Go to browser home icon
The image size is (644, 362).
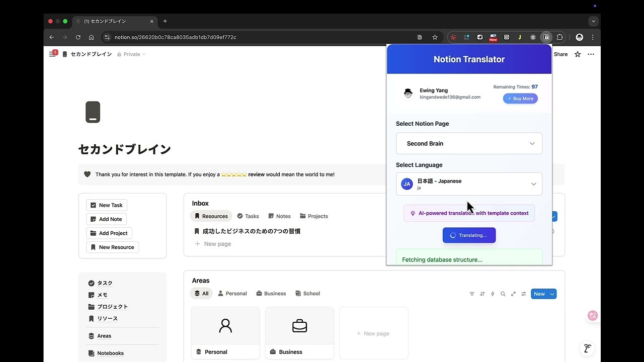(x=91, y=37)
